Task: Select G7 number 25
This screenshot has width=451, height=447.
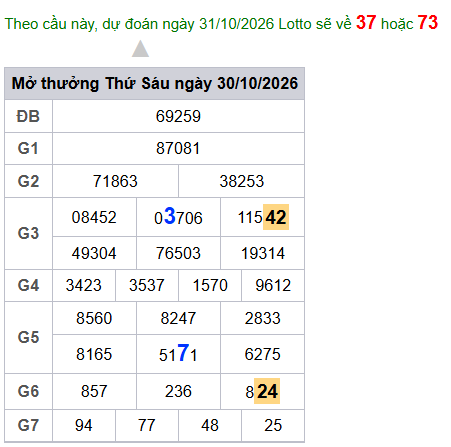Action: (273, 425)
